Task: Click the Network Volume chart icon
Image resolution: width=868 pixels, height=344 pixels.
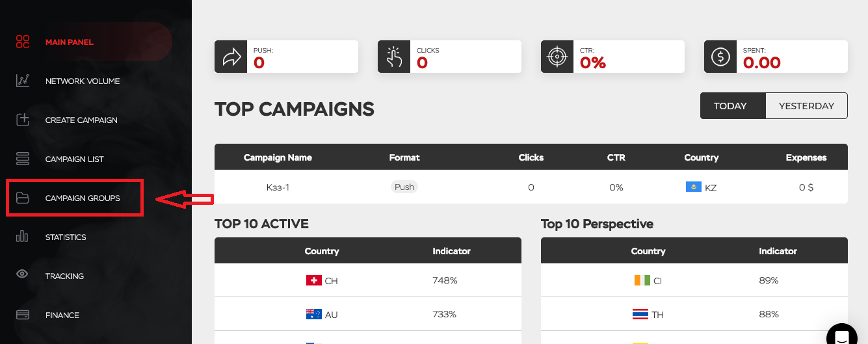Action: point(23,81)
